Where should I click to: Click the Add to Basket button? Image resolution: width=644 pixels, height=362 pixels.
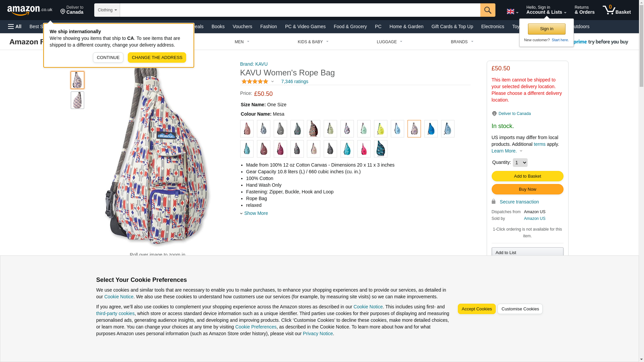(527, 176)
